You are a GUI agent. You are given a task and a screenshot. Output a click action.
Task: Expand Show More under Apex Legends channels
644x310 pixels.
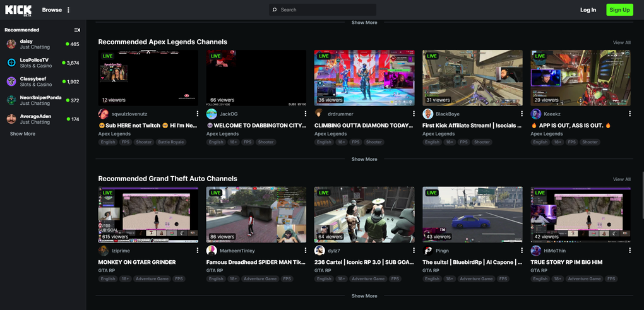[364, 159]
